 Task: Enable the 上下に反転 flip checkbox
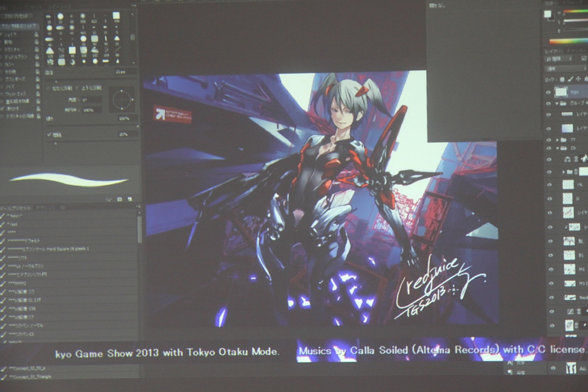[x=76, y=88]
